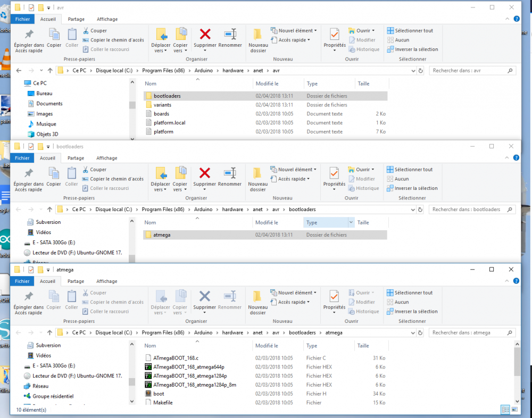532x418 pixels.
Task: Sort by Taille column in avr window
Action: tap(363, 83)
